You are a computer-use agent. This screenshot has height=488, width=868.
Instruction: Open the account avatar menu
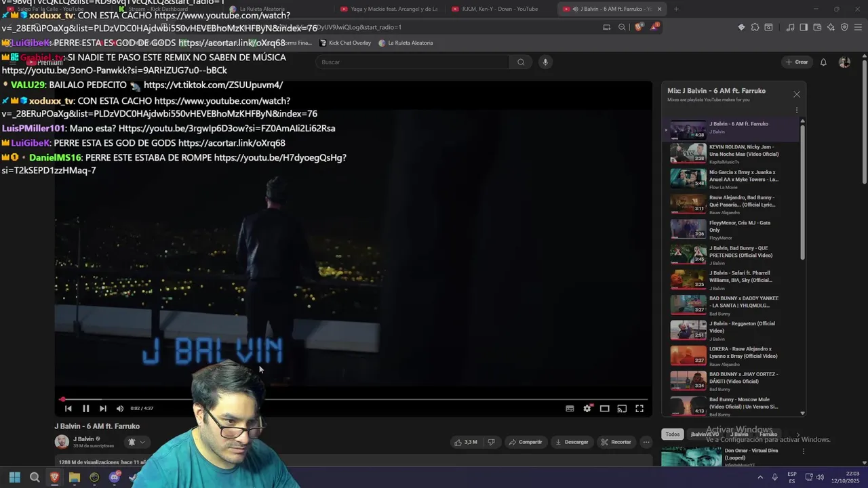pos(844,62)
